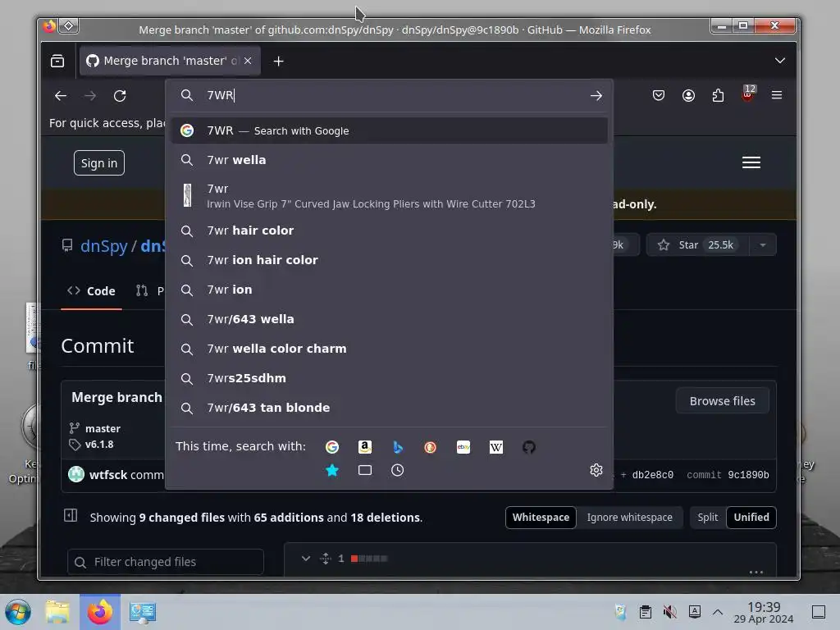The image size is (840, 630).
Task: Search this time with Amazon
Action: (365, 447)
